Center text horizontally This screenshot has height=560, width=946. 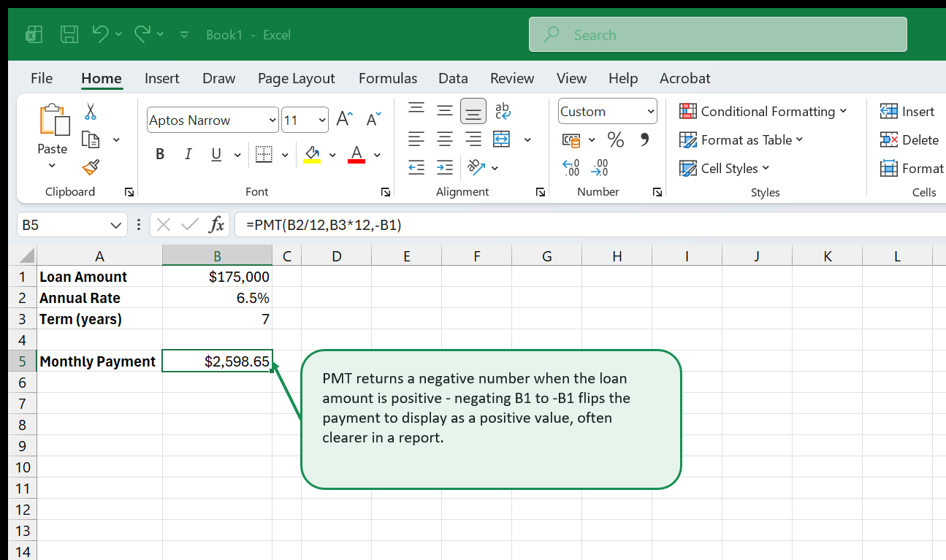[445, 139]
